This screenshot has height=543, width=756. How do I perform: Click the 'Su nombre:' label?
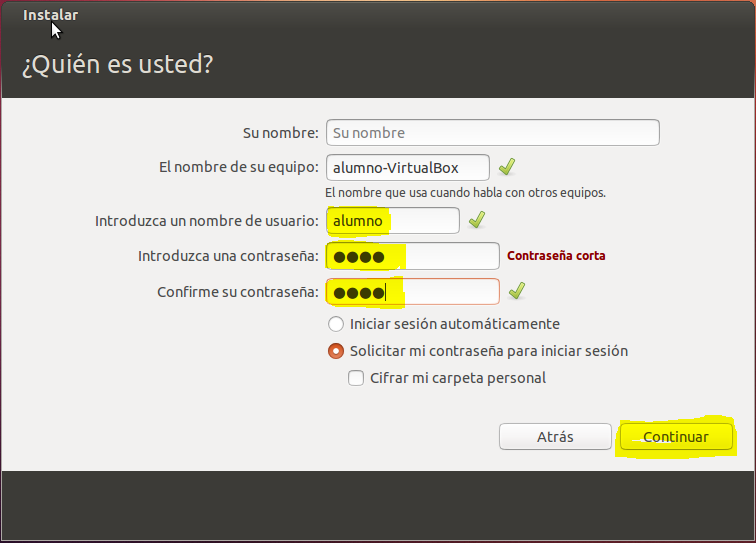pos(281,133)
